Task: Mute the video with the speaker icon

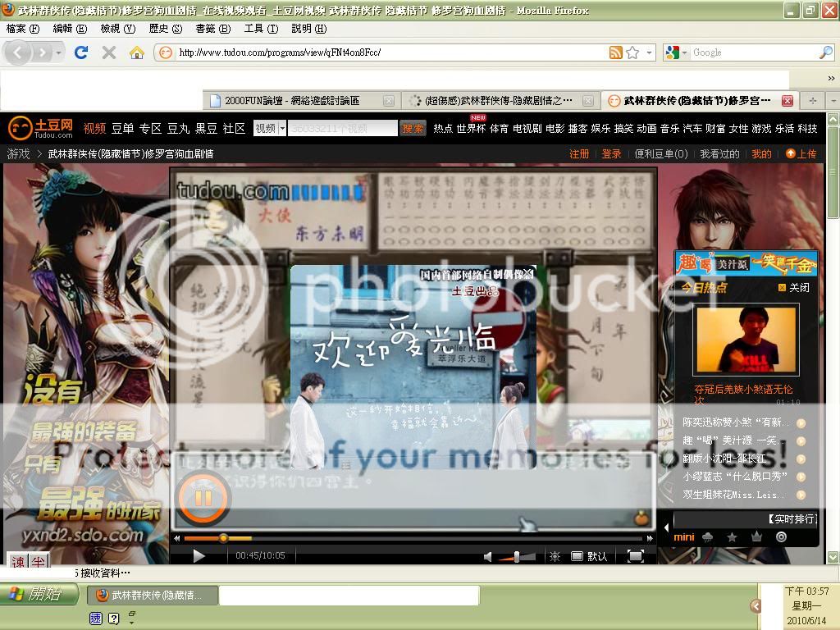Action: [x=488, y=556]
